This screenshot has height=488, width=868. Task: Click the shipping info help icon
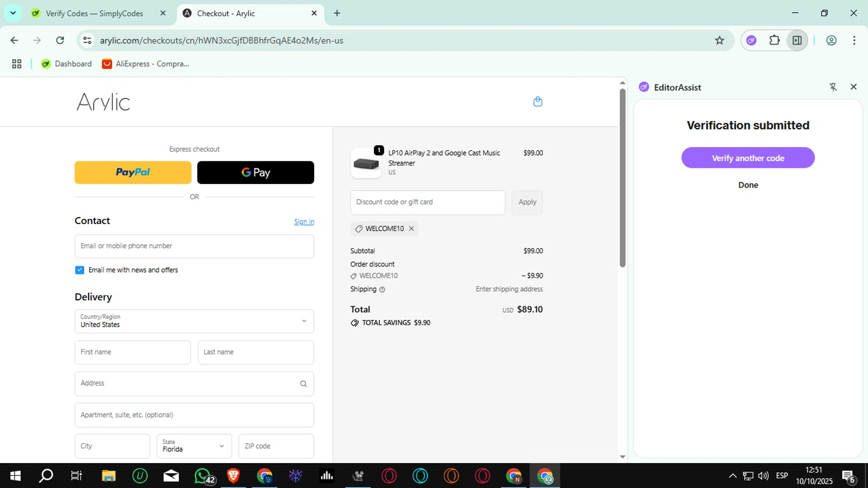[382, 289]
